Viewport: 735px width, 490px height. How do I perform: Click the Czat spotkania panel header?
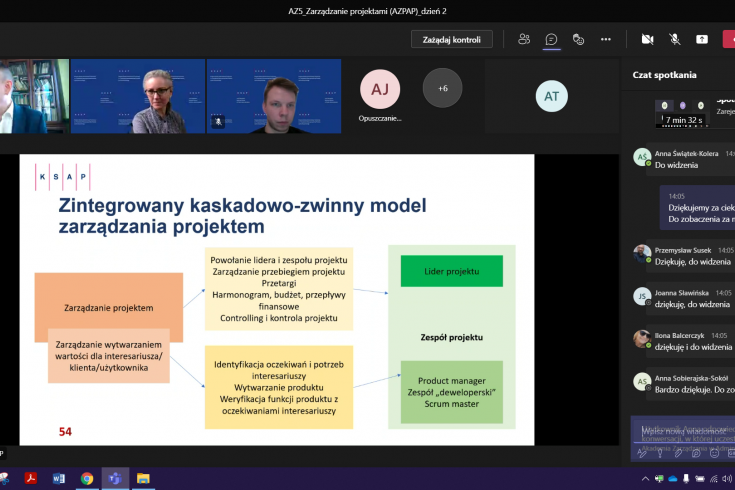pos(665,75)
